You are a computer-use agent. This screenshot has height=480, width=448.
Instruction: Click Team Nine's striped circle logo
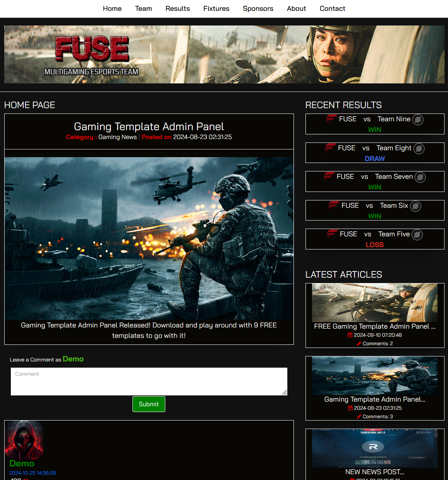(x=417, y=120)
